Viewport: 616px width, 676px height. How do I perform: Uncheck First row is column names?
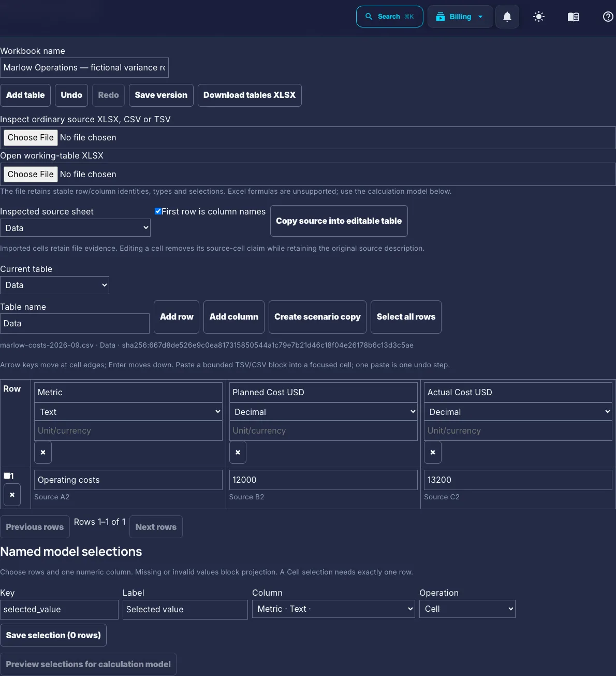158,211
